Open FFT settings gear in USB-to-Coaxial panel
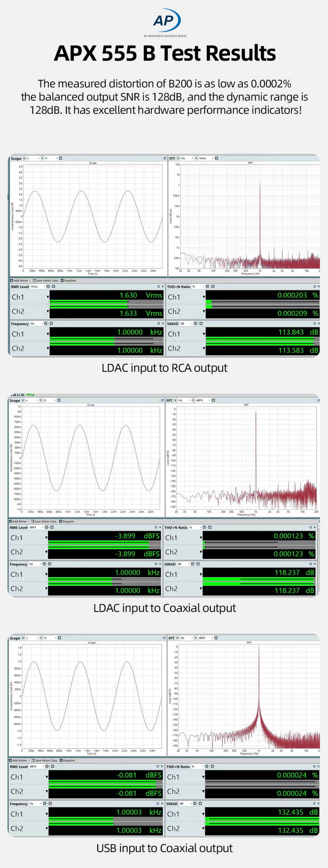The height and width of the screenshot is (868, 328). point(216,638)
